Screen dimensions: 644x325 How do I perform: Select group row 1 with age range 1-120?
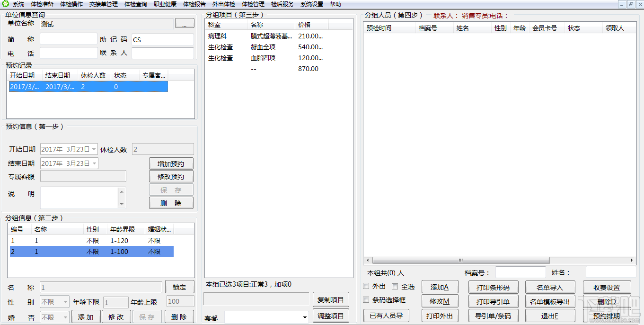[x=91, y=241]
